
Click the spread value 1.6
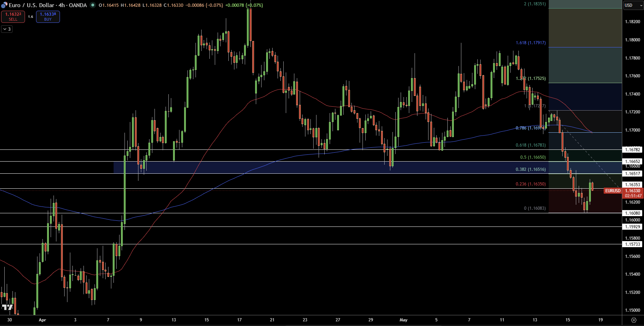[30, 16]
